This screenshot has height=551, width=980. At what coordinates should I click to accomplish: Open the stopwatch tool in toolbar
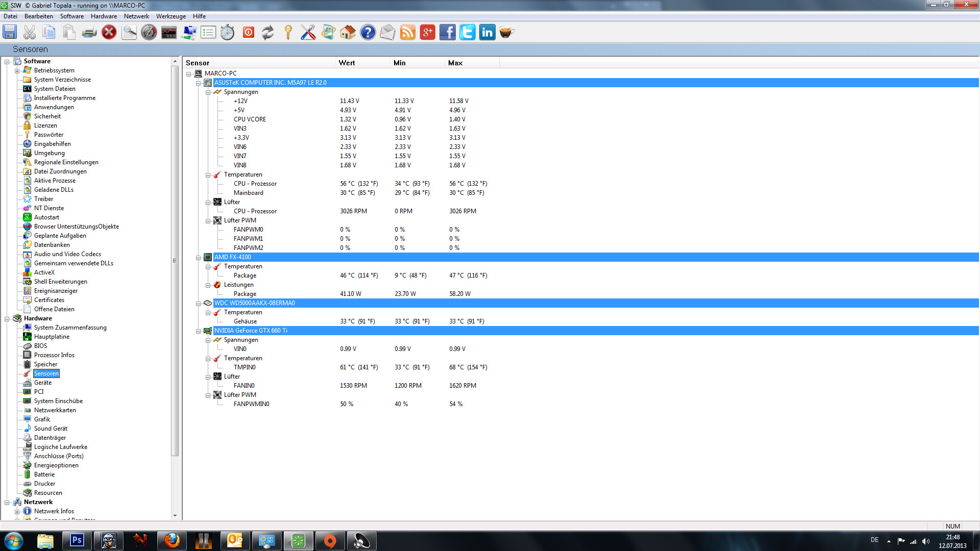228,33
